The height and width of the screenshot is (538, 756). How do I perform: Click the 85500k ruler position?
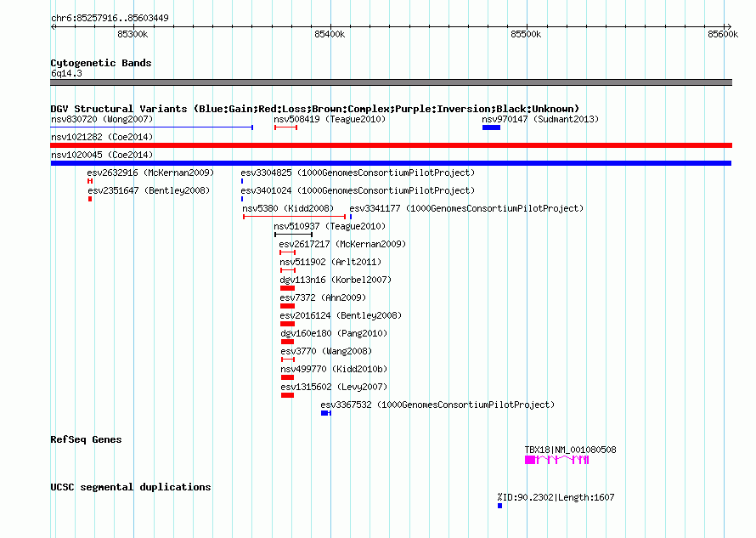point(526,34)
